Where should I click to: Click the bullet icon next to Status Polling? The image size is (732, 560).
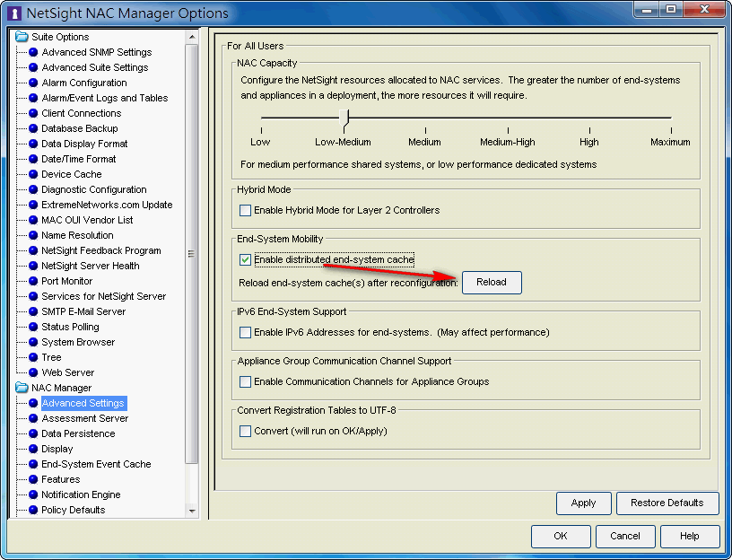tap(33, 327)
